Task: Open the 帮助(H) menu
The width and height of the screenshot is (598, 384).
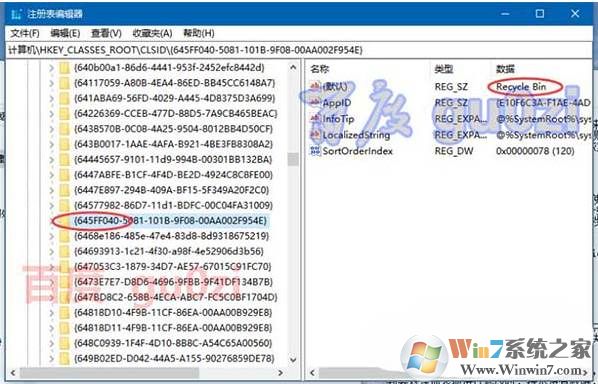Action: tap(199, 34)
